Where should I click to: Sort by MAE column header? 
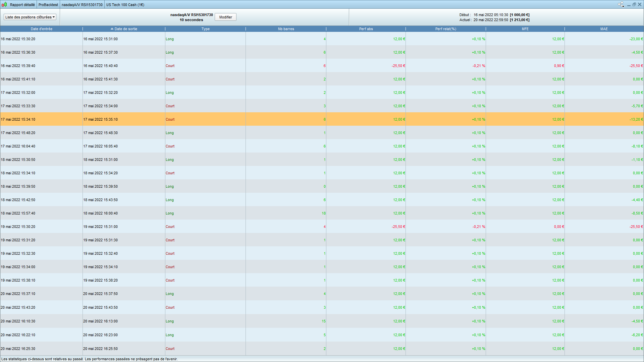coord(604,29)
